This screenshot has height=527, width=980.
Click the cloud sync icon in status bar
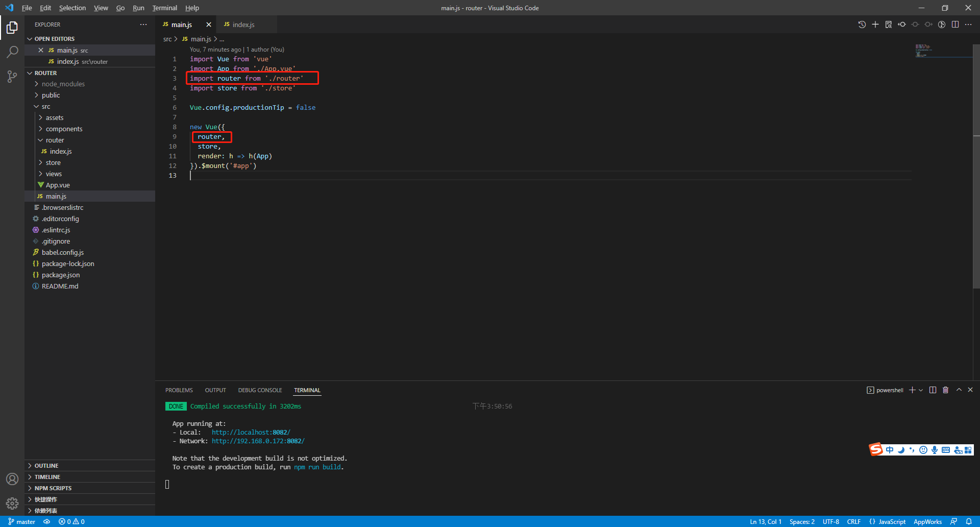tap(46, 521)
